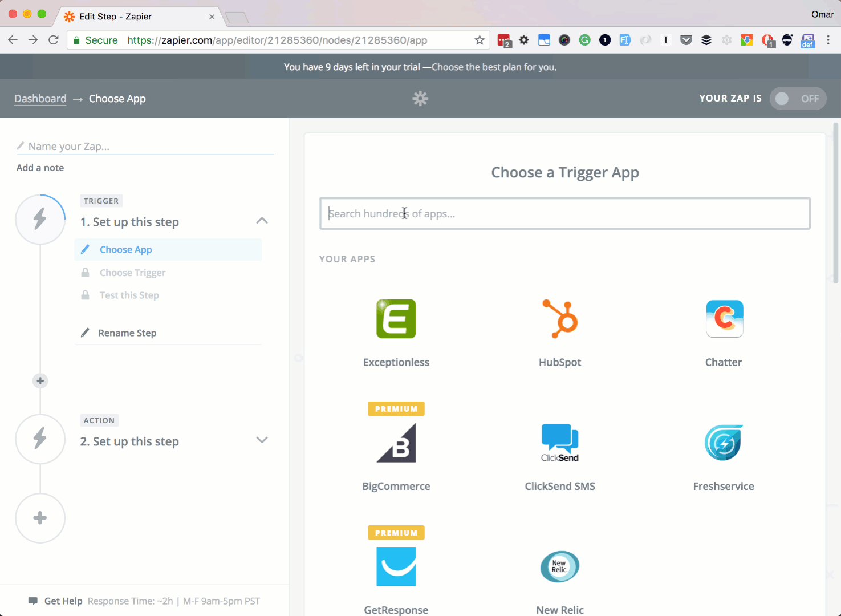841x616 pixels.
Task: Pick the Chatter app icon
Action: coord(724,319)
